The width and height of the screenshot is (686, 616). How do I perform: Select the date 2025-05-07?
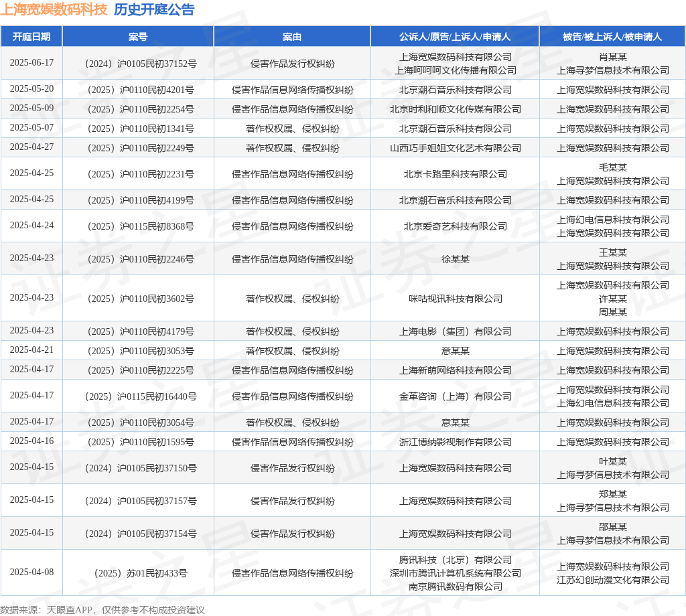[32, 127]
